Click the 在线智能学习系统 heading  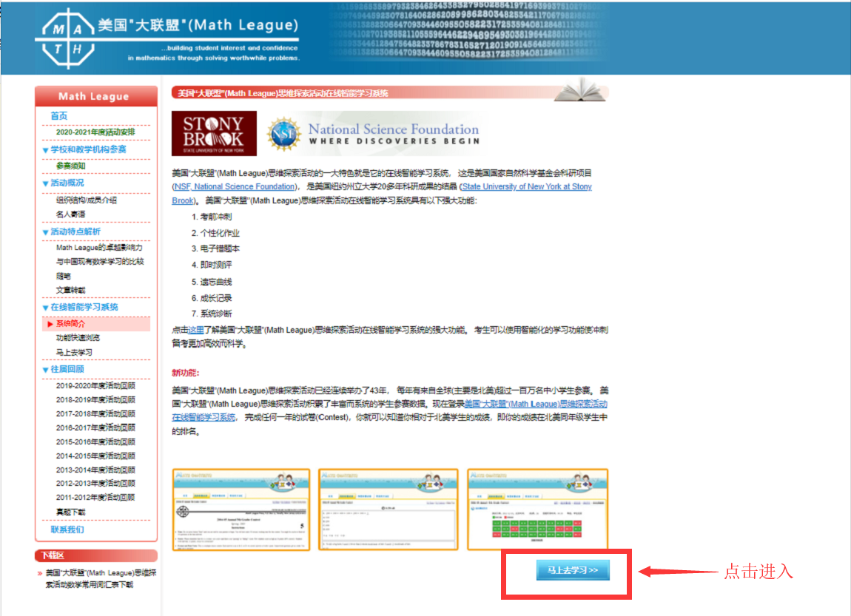pyautogui.click(x=84, y=307)
